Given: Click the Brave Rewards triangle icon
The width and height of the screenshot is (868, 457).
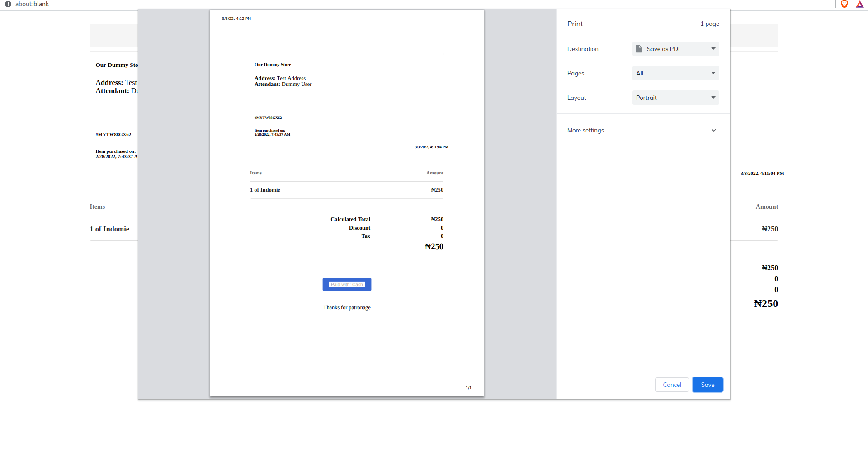Looking at the screenshot, I should pos(859,4).
